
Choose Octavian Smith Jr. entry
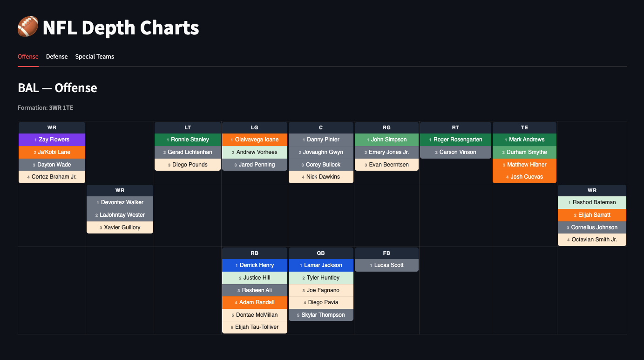click(x=592, y=240)
